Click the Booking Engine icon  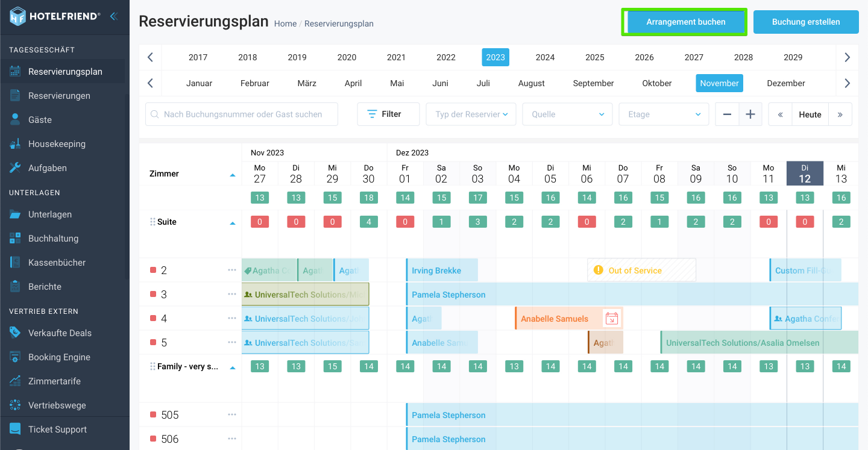[15, 357]
